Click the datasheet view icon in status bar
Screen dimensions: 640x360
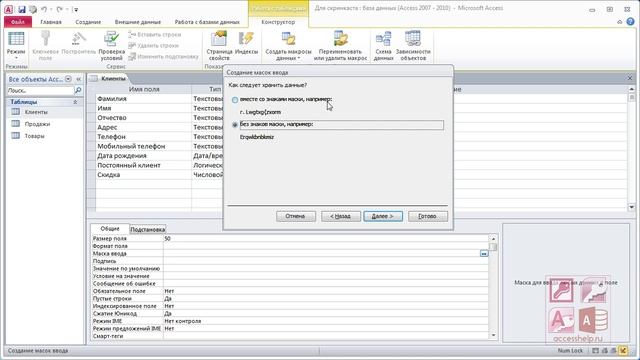(x=595, y=351)
